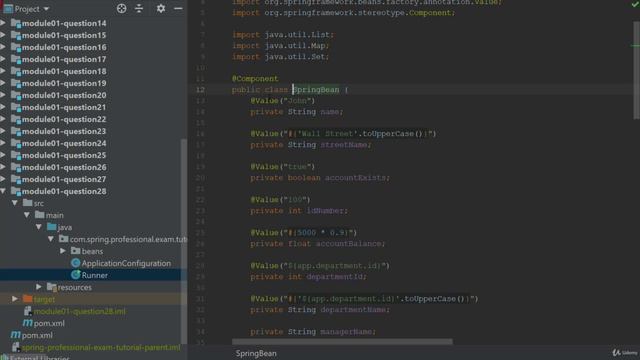Expand the resources folder arrow

coord(39,287)
